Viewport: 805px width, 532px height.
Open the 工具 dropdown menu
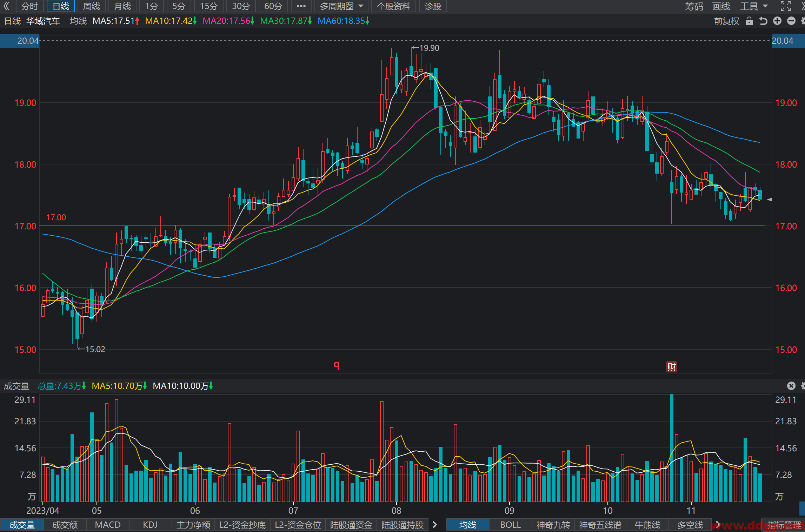click(754, 6)
